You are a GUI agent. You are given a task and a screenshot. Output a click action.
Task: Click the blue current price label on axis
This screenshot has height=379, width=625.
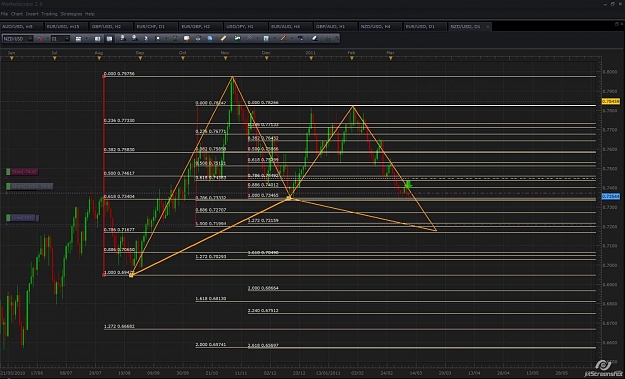coord(611,196)
